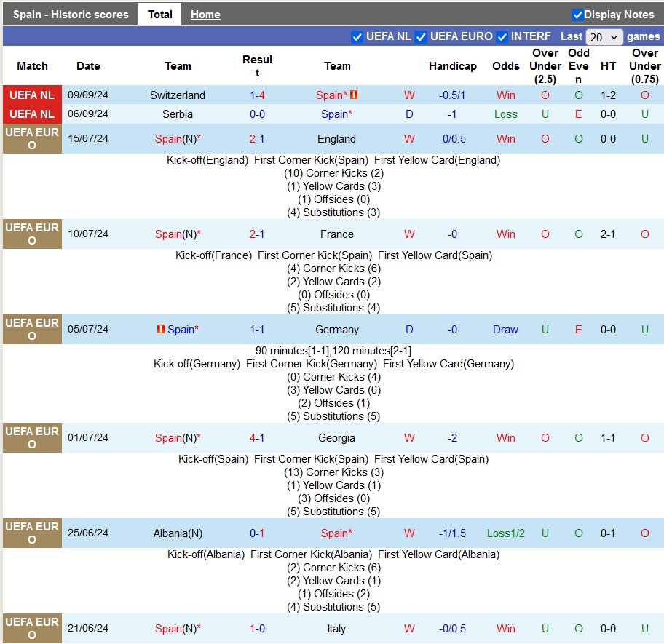Switch to the Home tab
The width and height of the screenshot is (664, 644).
pos(205,15)
